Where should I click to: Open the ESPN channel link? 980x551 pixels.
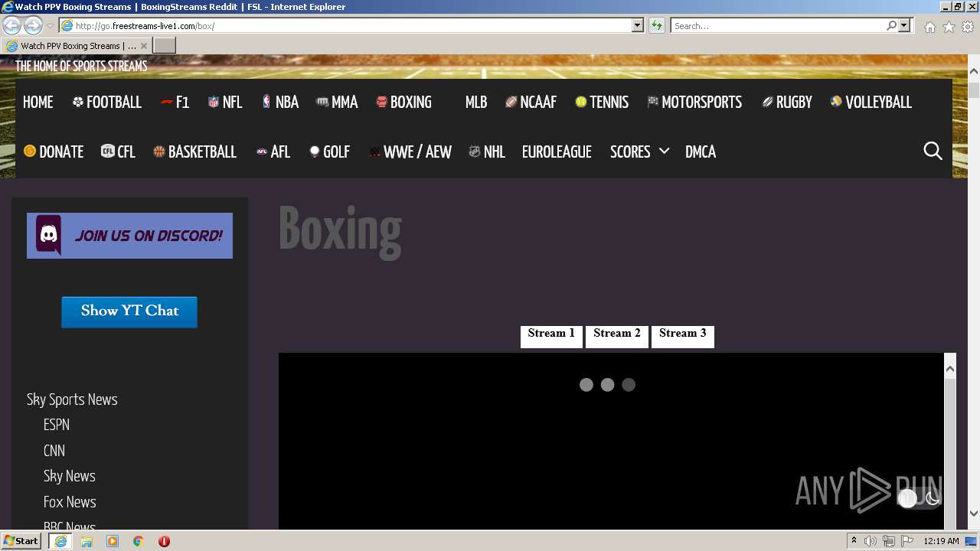coord(57,425)
